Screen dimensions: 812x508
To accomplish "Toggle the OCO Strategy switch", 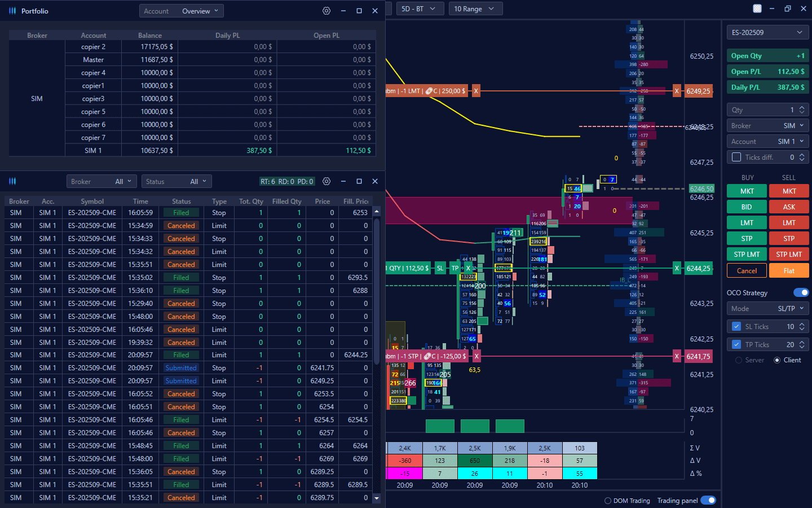I will point(801,292).
